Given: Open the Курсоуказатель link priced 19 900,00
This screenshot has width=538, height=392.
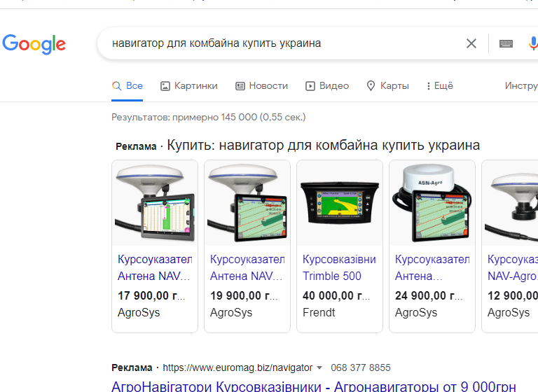Looking at the screenshot, I should pyautogui.click(x=247, y=267).
